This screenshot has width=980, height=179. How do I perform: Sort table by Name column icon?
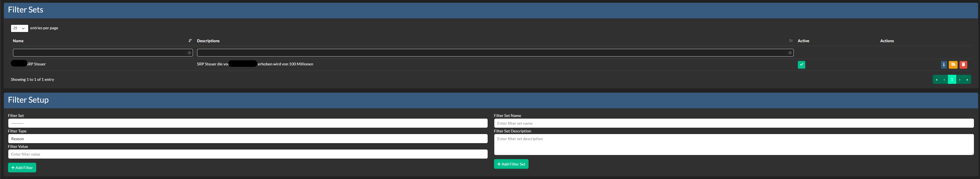click(x=190, y=41)
